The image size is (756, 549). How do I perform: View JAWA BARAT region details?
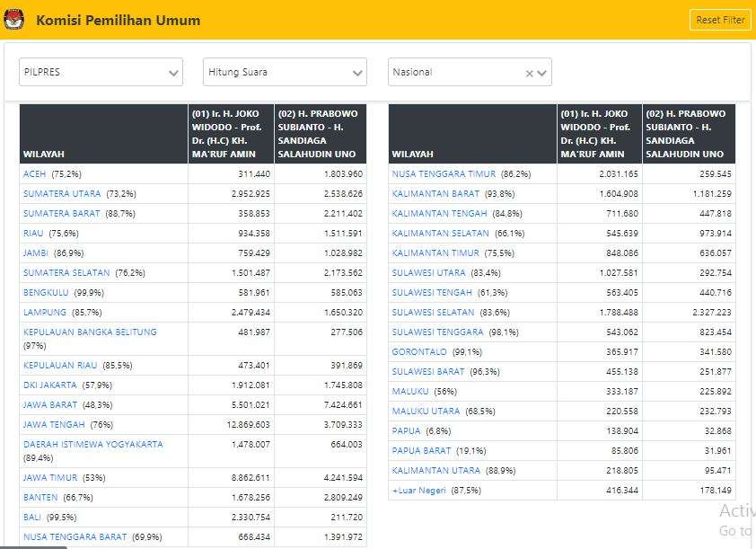(x=48, y=404)
